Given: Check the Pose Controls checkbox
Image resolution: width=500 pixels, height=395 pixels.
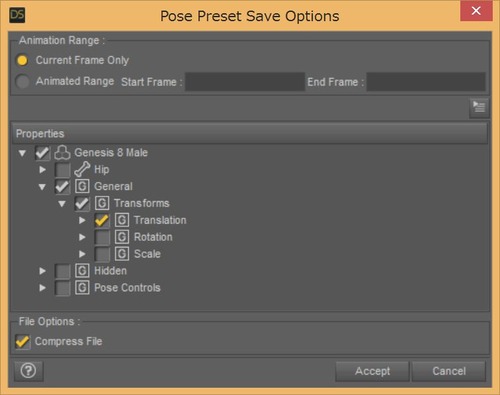Looking at the screenshot, I should [x=62, y=288].
